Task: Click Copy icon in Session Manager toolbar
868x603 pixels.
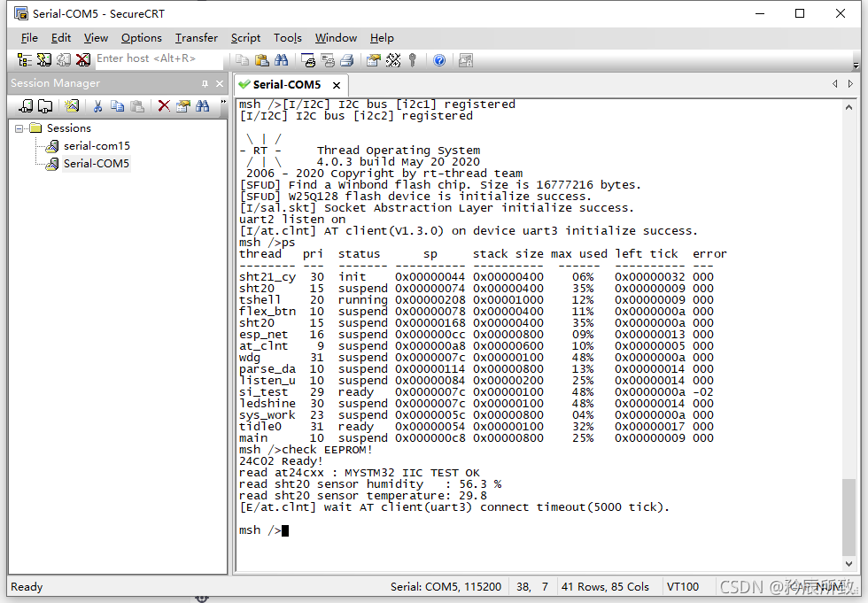Action: (117, 105)
